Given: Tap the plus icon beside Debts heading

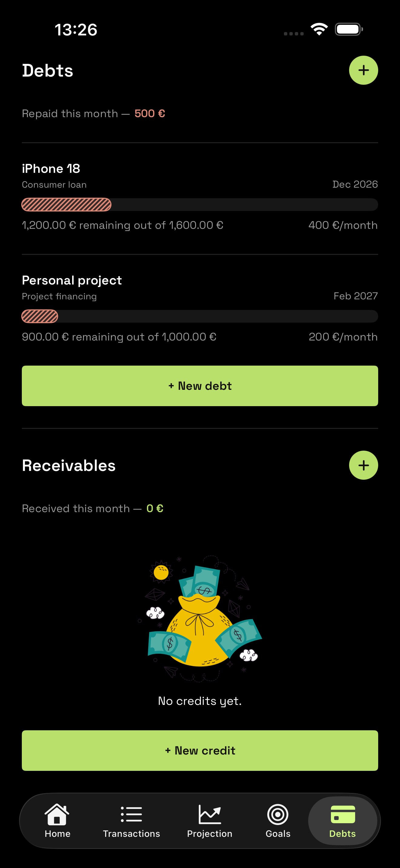Looking at the screenshot, I should tap(363, 70).
